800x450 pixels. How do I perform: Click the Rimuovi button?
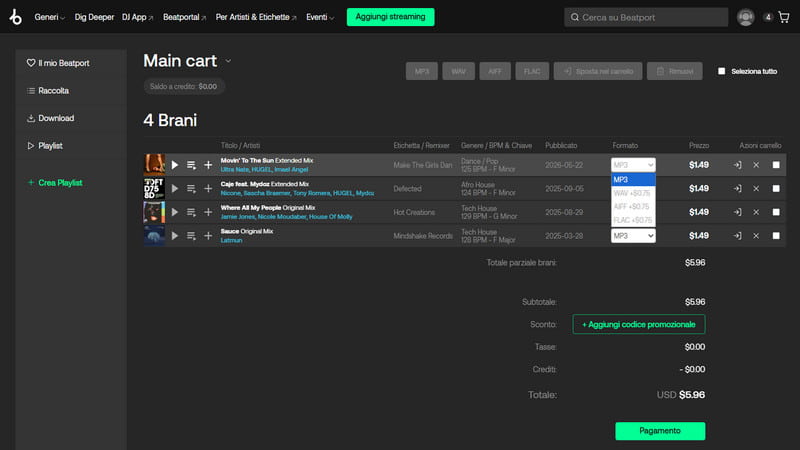674,71
